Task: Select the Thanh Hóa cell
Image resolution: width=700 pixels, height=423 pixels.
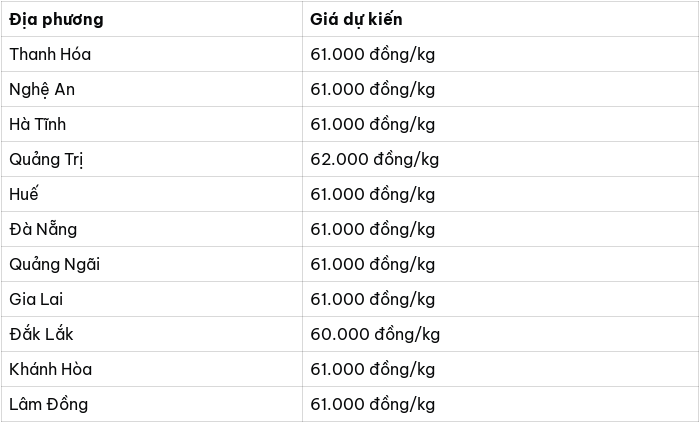Action: (152, 54)
